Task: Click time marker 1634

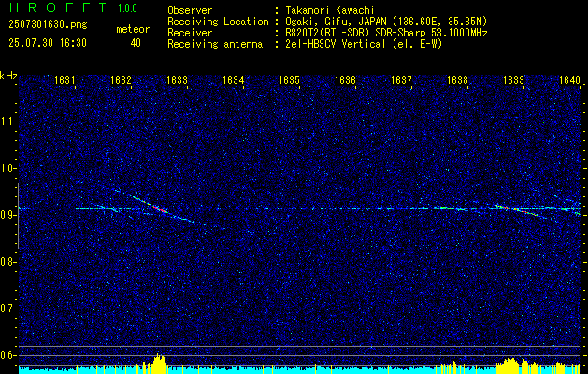Action: point(234,79)
